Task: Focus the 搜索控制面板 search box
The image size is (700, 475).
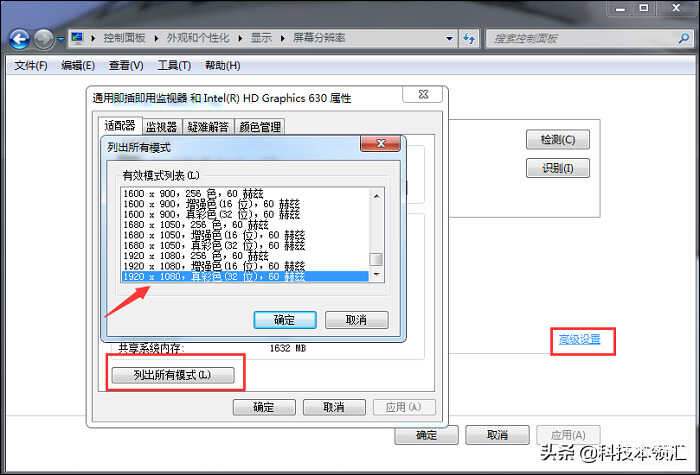Action: click(588, 39)
